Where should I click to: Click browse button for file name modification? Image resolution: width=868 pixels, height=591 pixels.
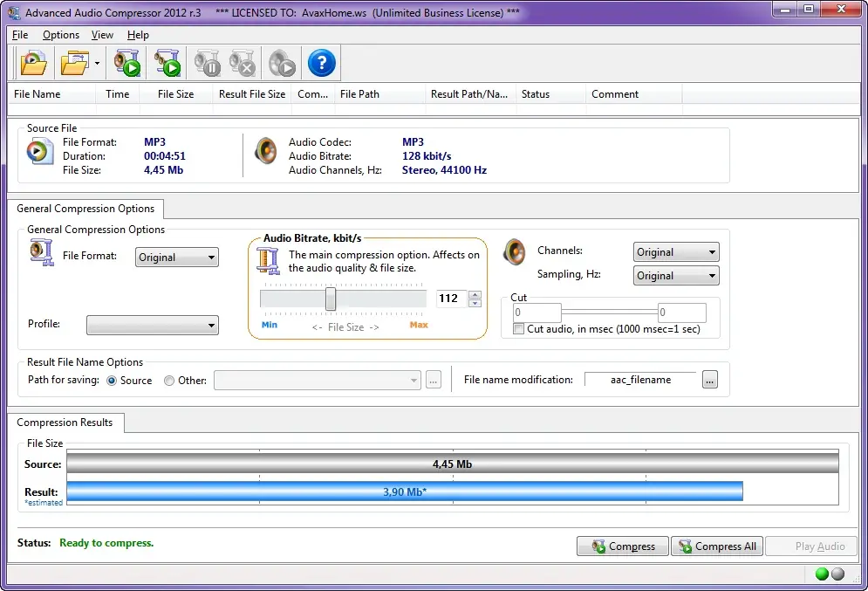pyautogui.click(x=710, y=380)
